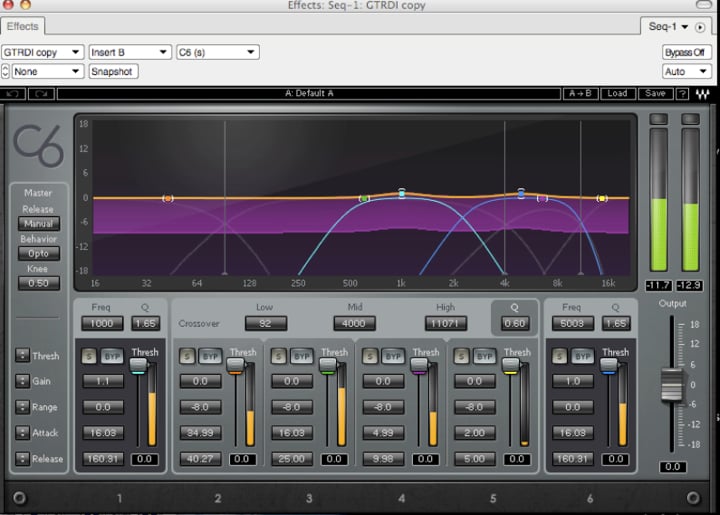Click the crossover Q 0.60 field
This screenshot has width=720, height=515.
pos(514,324)
